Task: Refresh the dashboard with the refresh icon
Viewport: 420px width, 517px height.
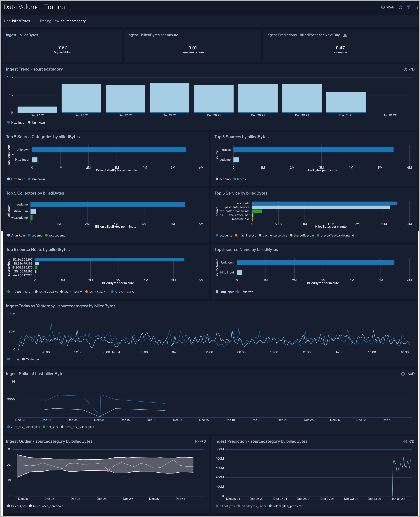Action: click(400, 7)
